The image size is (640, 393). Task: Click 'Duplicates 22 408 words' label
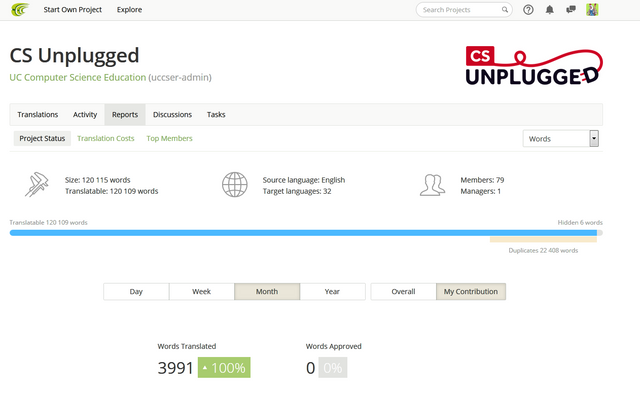(543, 251)
